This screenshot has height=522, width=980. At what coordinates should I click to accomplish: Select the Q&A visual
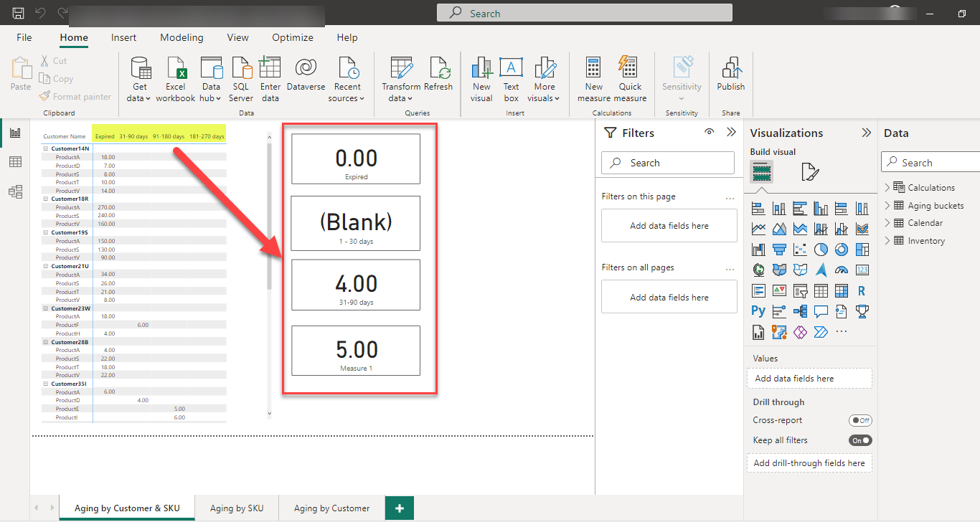click(821, 311)
